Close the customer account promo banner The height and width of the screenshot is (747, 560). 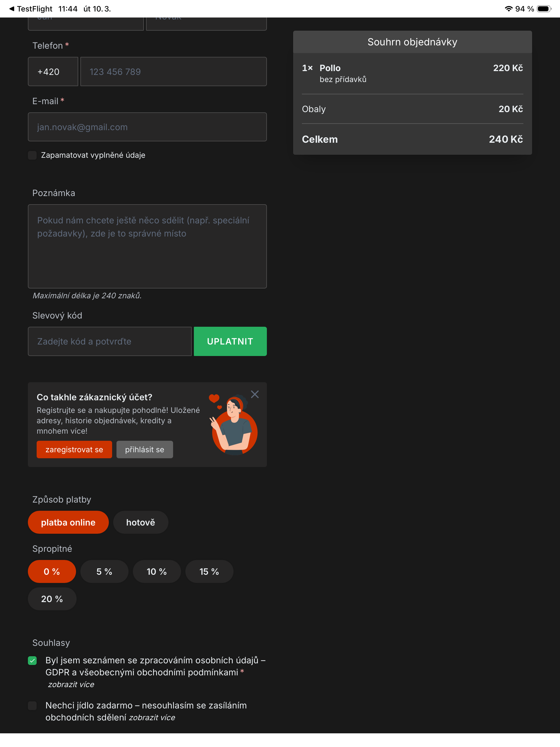pos(255,394)
